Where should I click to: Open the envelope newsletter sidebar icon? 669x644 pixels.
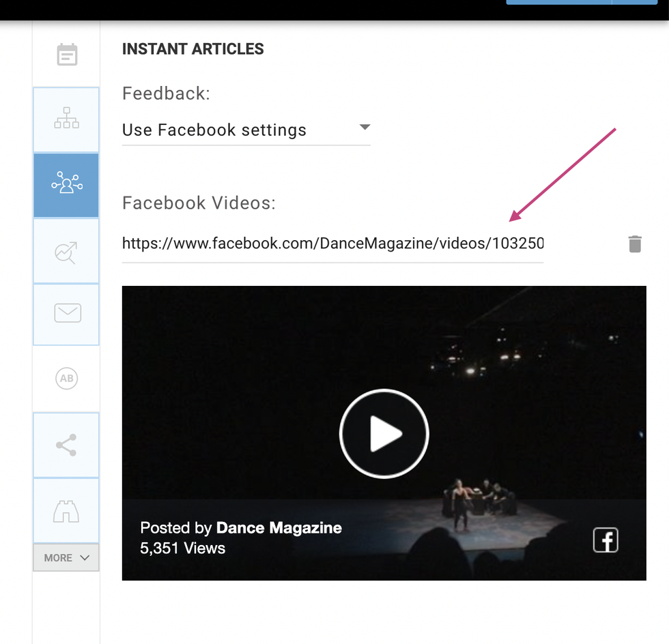pos(67,313)
